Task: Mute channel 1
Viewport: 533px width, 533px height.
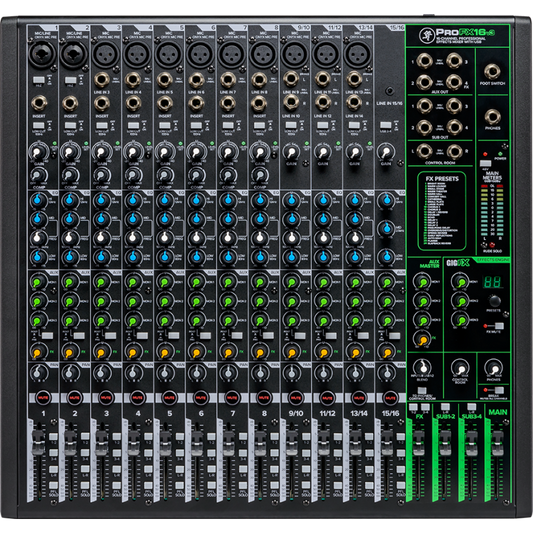Action: [43, 397]
